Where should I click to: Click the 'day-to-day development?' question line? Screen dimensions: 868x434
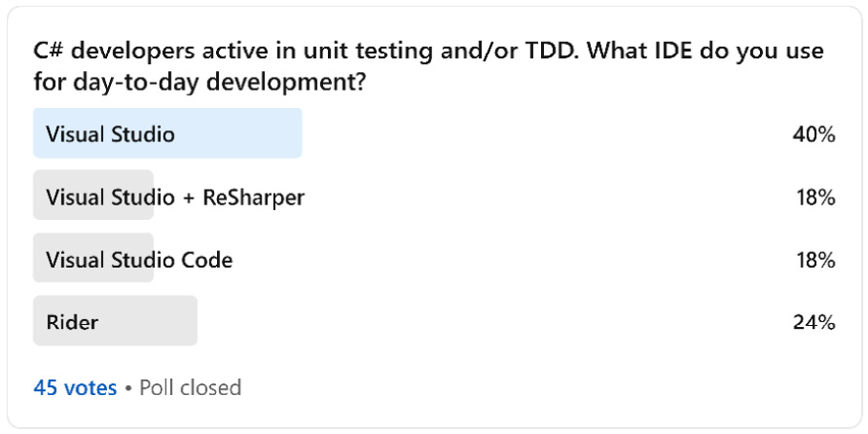click(199, 83)
